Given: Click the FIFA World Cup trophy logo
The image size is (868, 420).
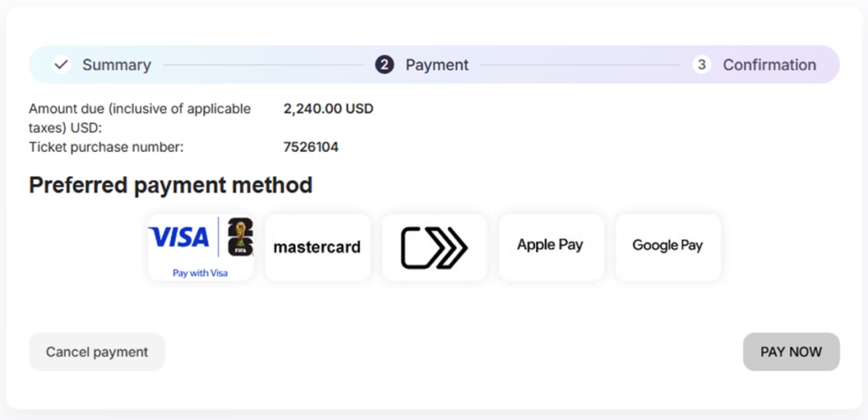Looking at the screenshot, I should point(240,237).
